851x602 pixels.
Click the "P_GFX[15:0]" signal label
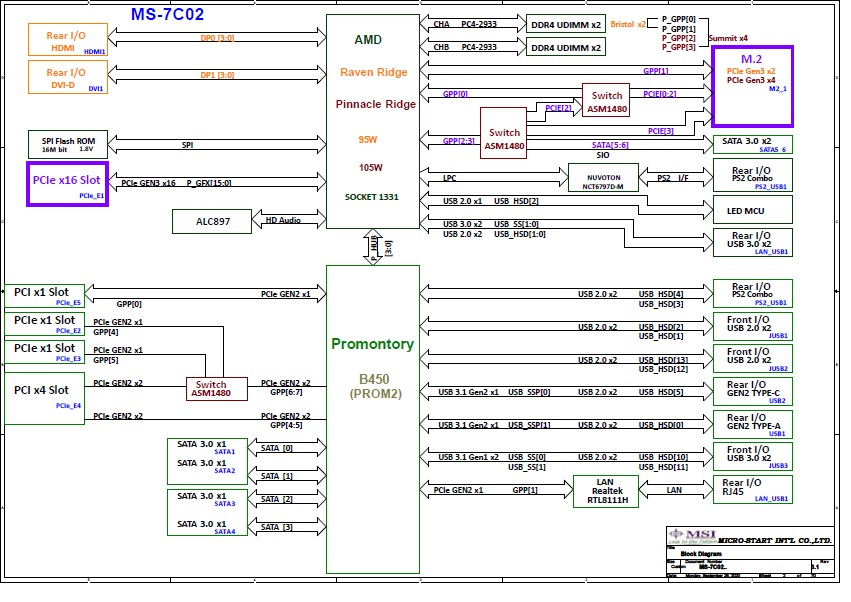209,183
